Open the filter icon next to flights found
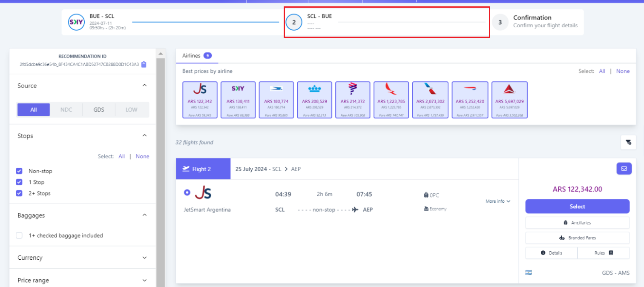644x287 pixels. [628, 143]
